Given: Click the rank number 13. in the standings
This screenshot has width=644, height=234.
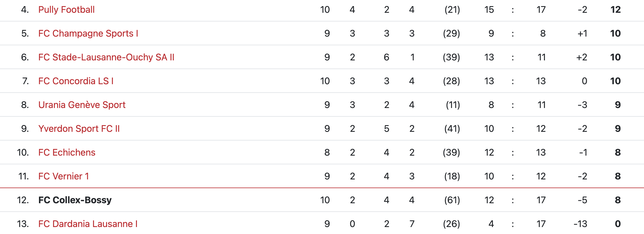Looking at the screenshot, I should pos(23,224).
